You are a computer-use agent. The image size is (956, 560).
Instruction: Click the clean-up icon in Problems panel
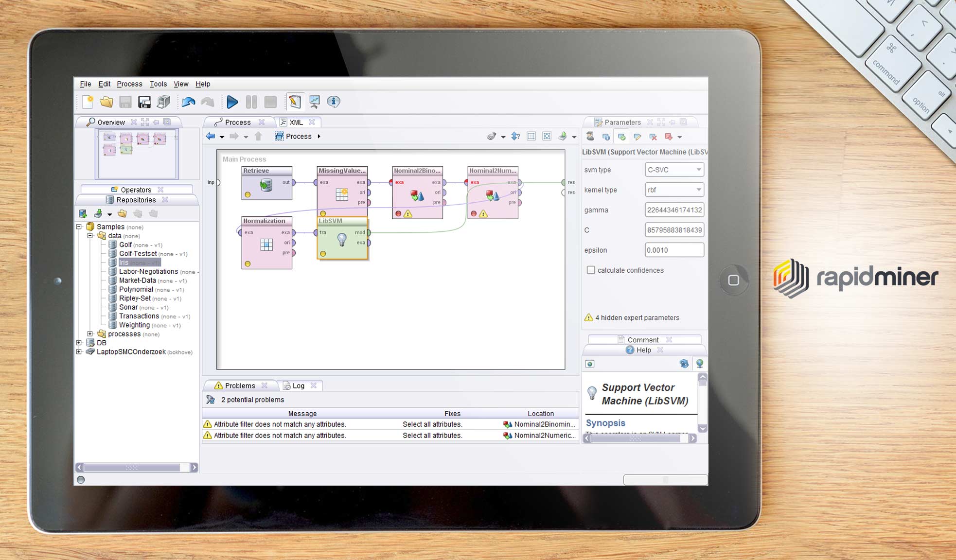[x=211, y=400]
